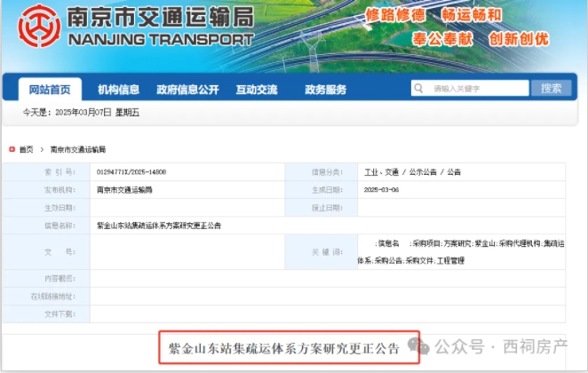This screenshot has height=373, width=588.
Task: Click the red home icon in breadcrumb
Action: tap(12, 149)
